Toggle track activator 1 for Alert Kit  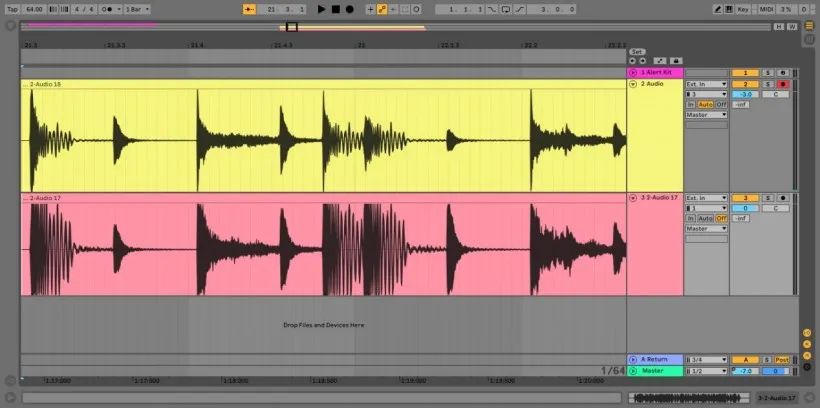tap(745, 73)
